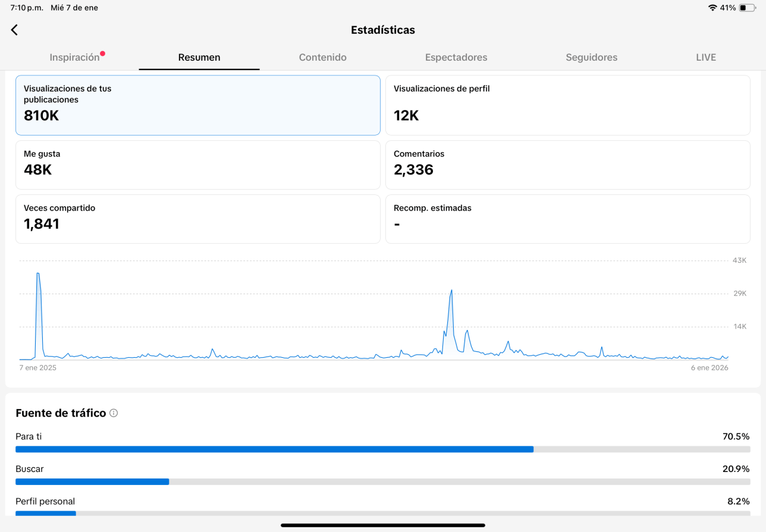Switch to the Inspiración tab
The image size is (766, 532).
[x=74, y=58]
